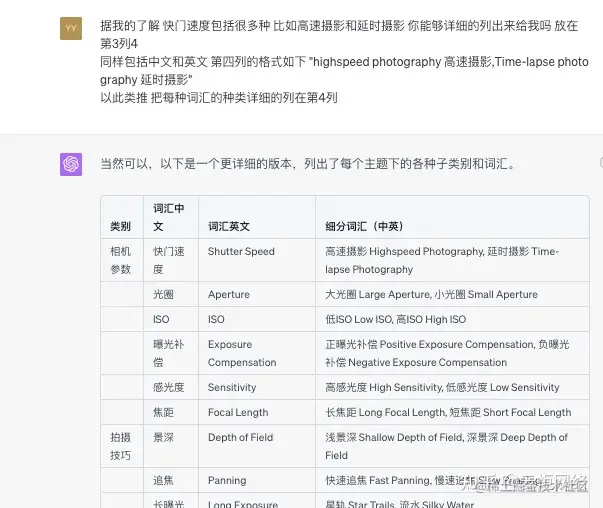Click the Panning cell
The image size is (603, 508).
(257, 480)
